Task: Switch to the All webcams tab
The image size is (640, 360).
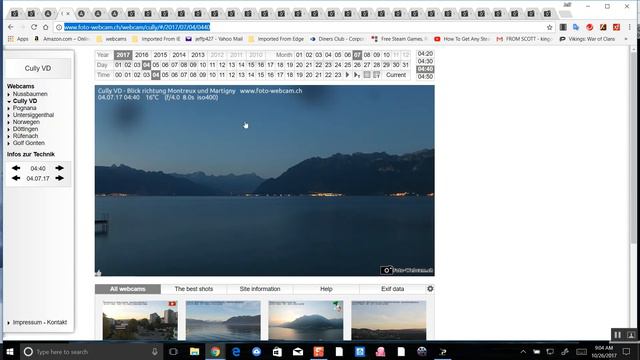Action: [x=128, y=289]
